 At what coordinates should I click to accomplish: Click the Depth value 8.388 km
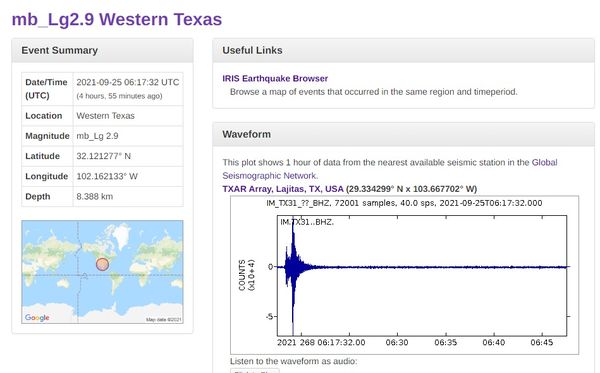point(95,197)
